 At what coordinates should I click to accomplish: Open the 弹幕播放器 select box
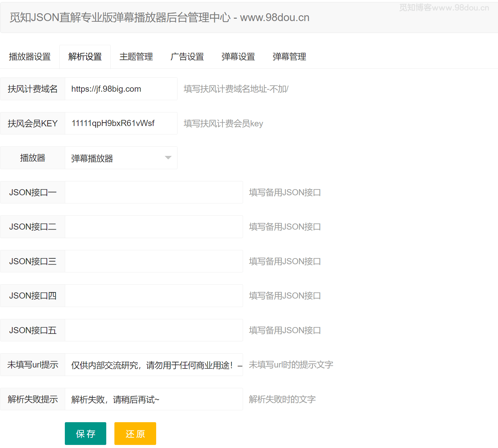coord(115,158)
